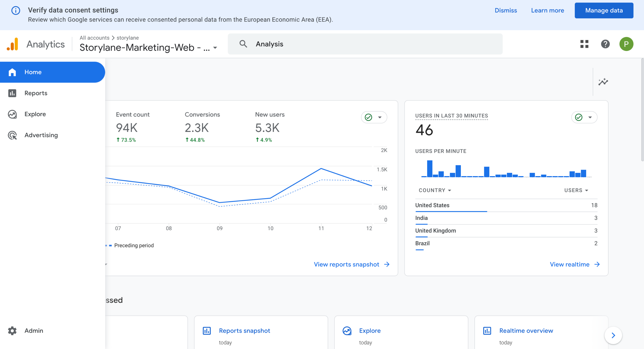The height and width of the screenshot is (349, 644).
Task: Click Users in last 30 minutes label
Action: pyautogui.click(x=452, y=116)
